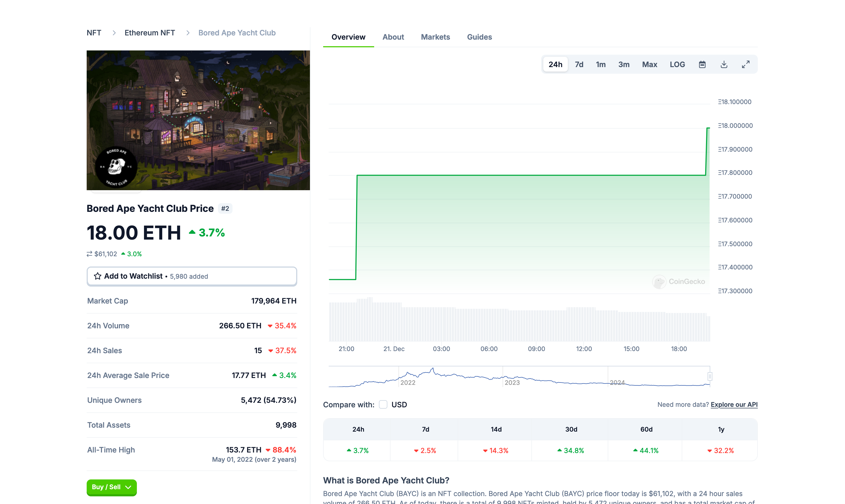Screen dimensions: 845x504
Task: Select the 1m chart range
Action: tap(601, 64)
